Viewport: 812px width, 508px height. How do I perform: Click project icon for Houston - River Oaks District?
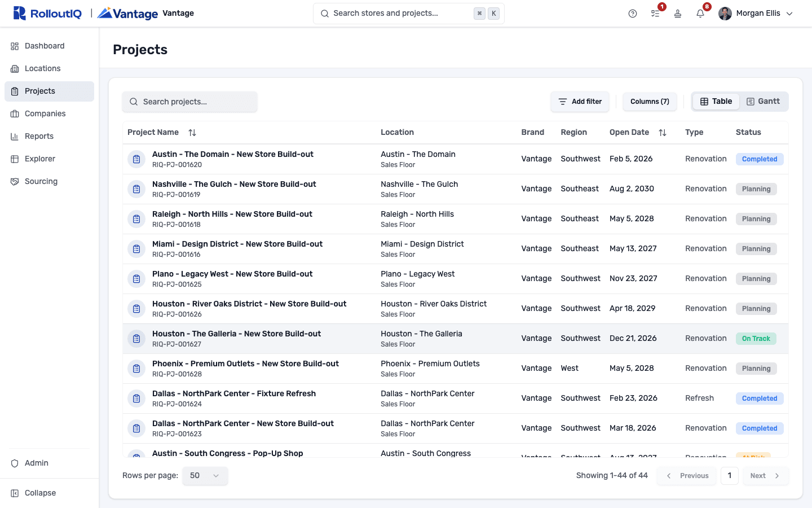(x=136, y=309)
